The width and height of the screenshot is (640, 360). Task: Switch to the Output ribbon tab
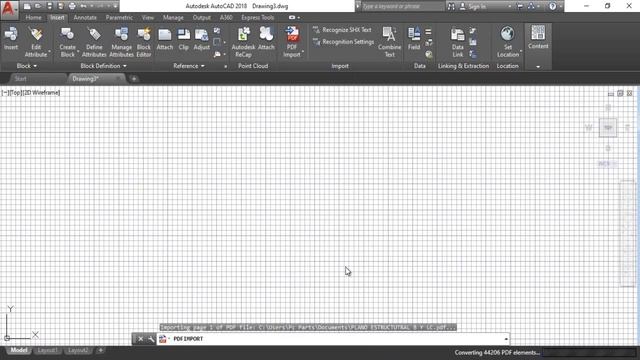click(202, 18)
